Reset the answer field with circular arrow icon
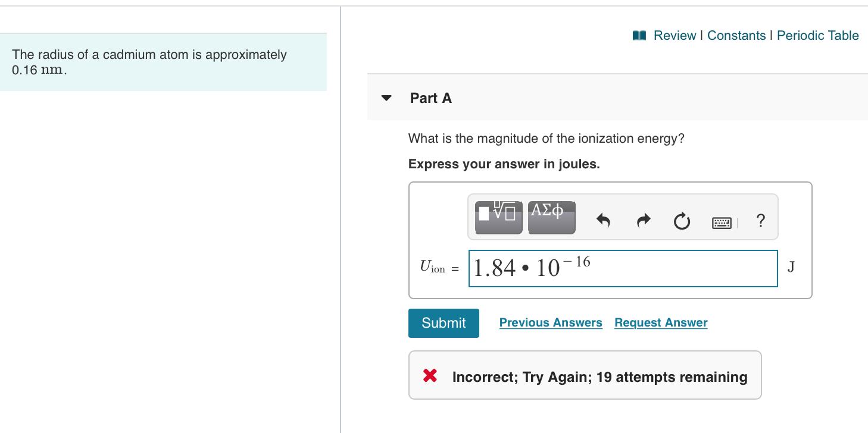 (x=682, y=221)
